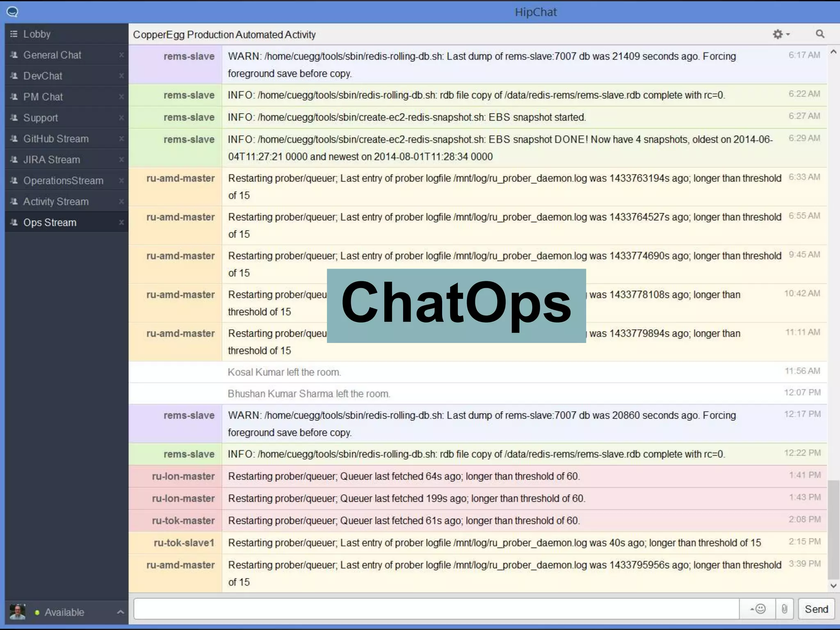
Task: Click the room icon beside Activity Stream
Action: (x=14, y=201)
